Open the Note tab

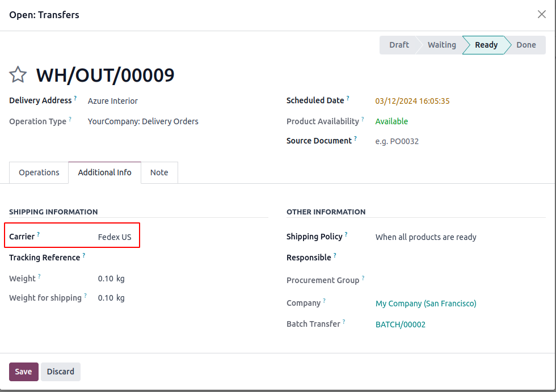coord(159,172)
